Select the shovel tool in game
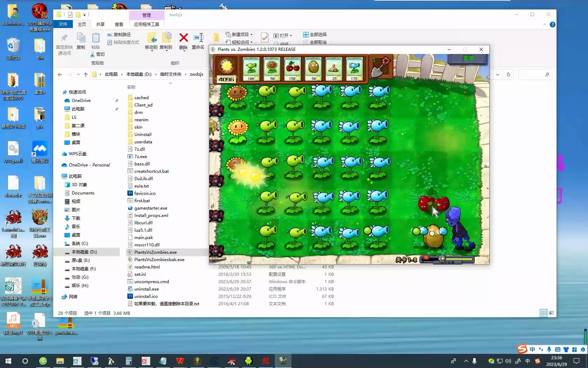588x368 pixels. tap(381, 67)
